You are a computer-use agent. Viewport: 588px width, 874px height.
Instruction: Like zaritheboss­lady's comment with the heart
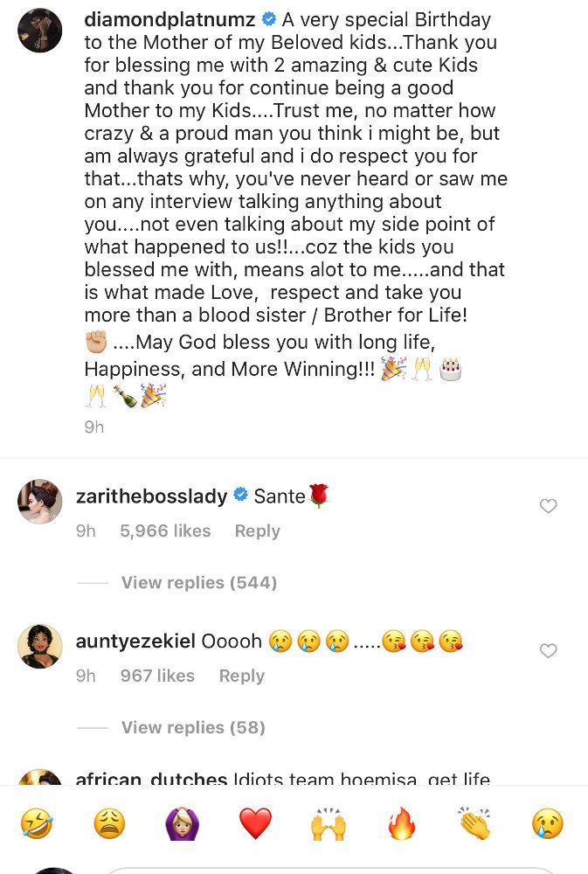tap(549, 505)
